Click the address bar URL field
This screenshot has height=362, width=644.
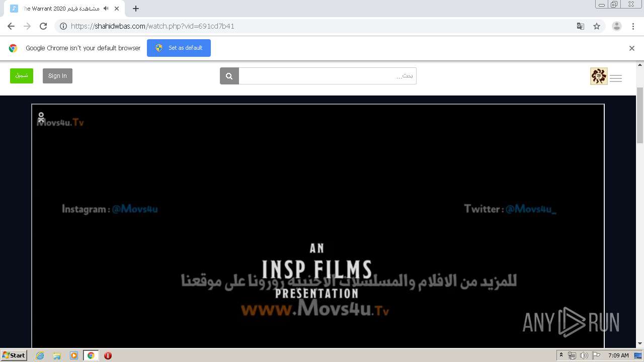322,26
